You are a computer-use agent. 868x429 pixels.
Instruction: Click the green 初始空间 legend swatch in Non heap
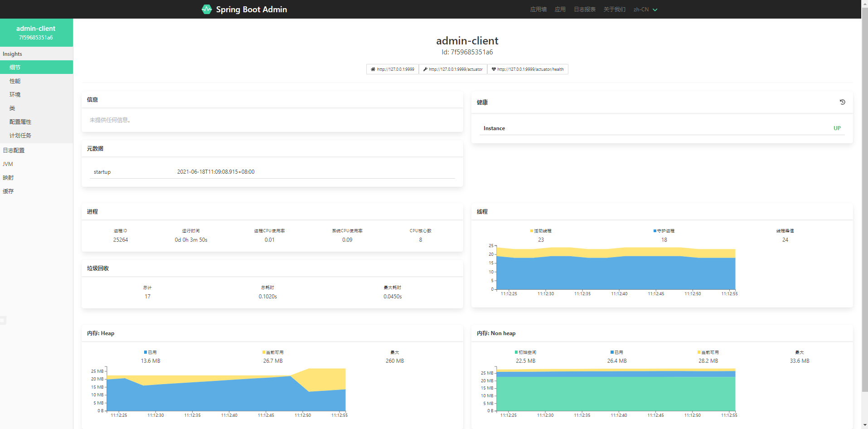[516, 352]
